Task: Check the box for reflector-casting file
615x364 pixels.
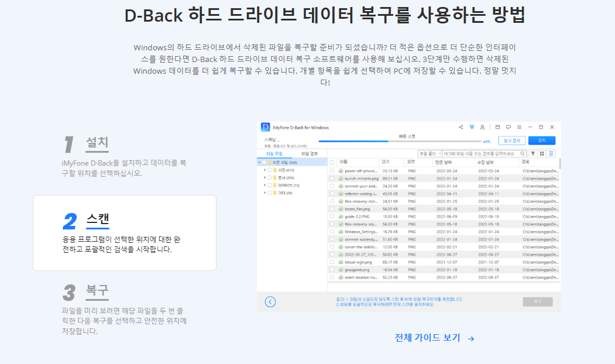Action: (332, 194)
